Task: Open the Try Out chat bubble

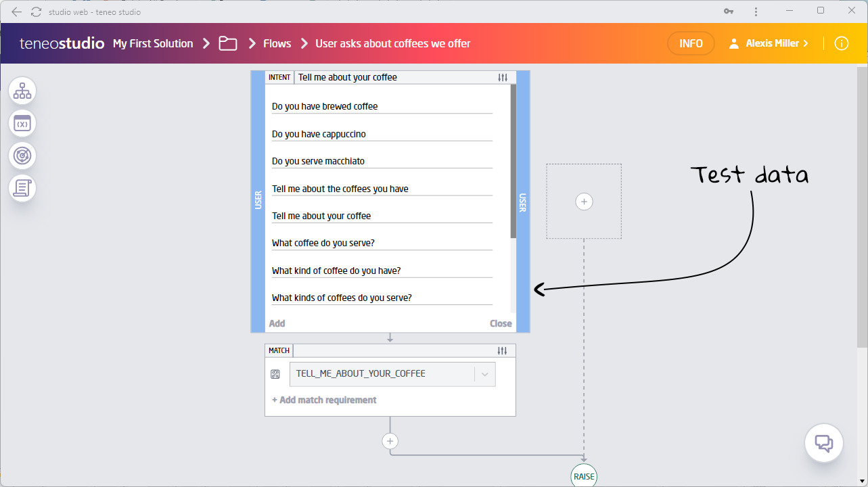Action: 823,443
